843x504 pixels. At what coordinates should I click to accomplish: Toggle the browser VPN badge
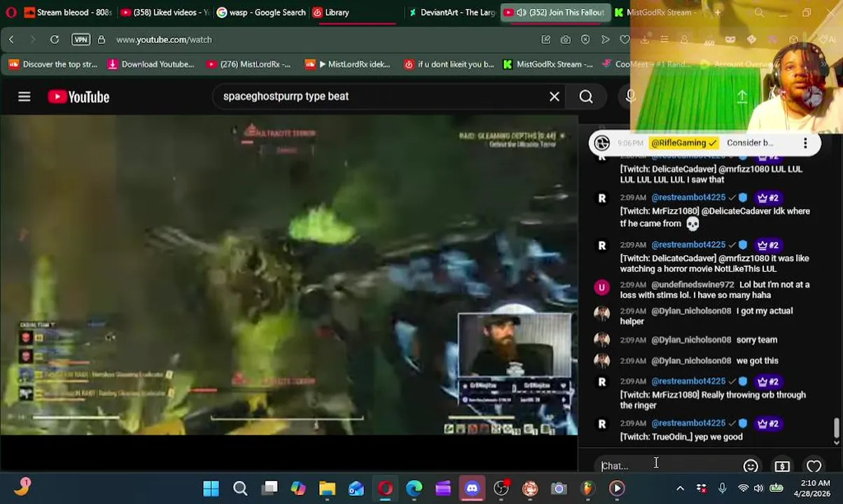[x=81, y=40]
